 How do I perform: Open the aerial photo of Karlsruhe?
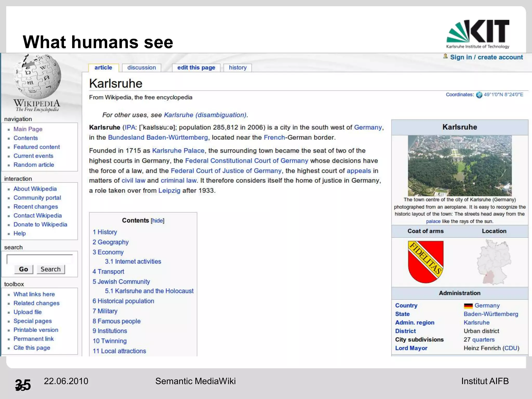pos(460,166)
